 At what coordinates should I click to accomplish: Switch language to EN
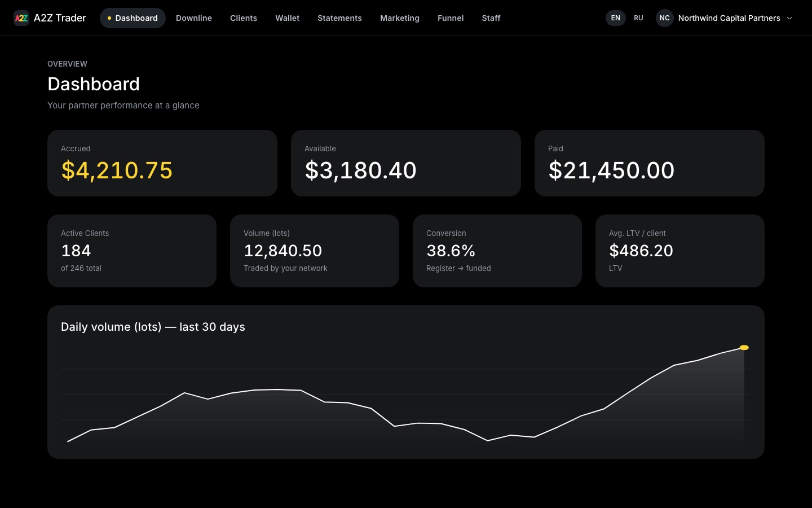click(x=616, y=18)
